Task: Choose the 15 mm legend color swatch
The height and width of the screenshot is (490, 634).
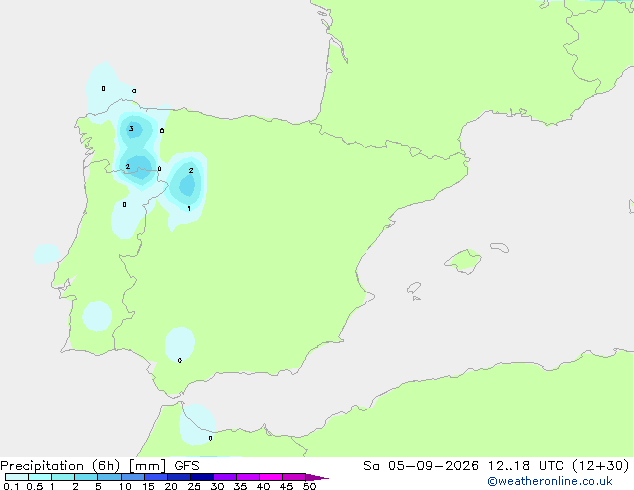Action: (x=156, y=477)
